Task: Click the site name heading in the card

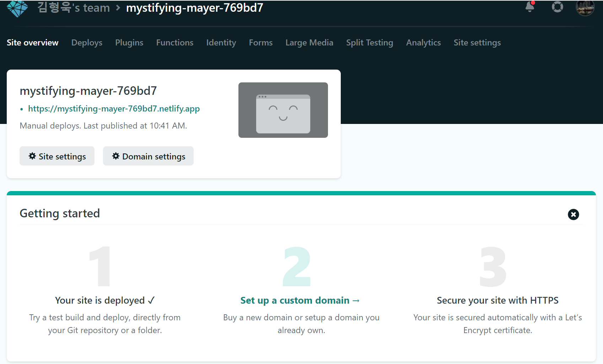Action: [88, 91]
